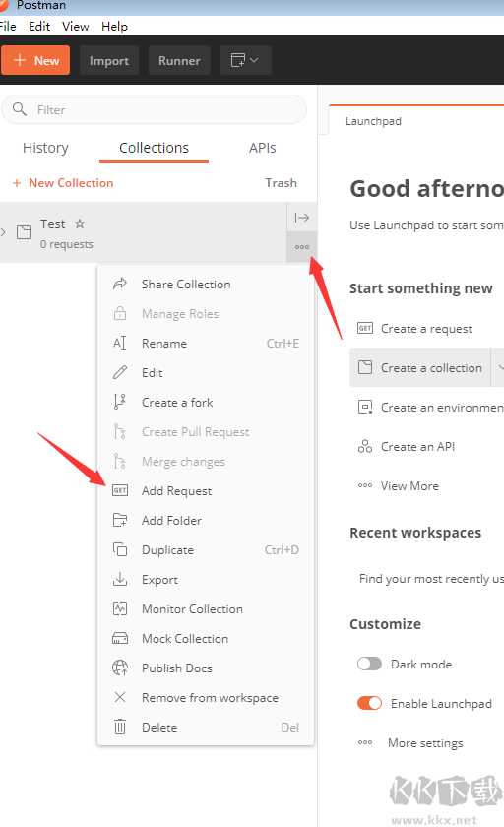This screenshot has height=827, width=504.
Task: Expand the Test collection tree arrow
Action: click(x=4, y=232)
